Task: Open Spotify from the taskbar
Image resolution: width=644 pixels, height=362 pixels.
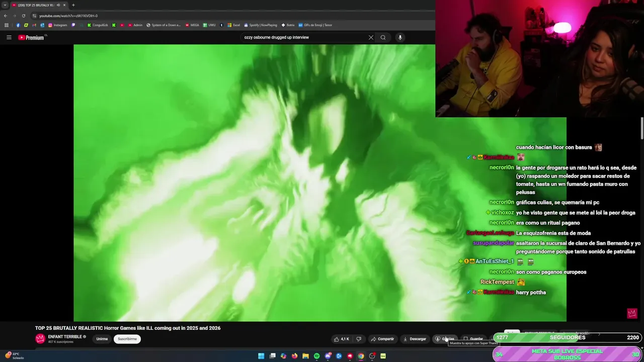Action: point(316,356)
